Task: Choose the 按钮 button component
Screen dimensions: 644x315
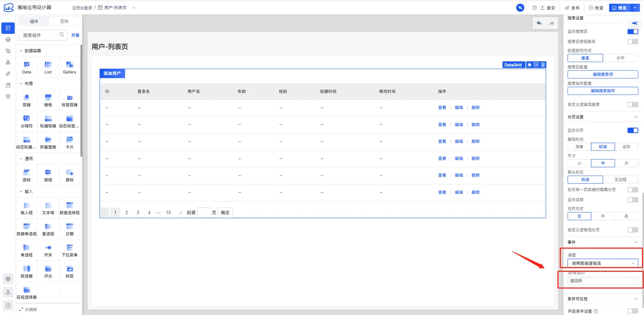Action: pos(48,175)
